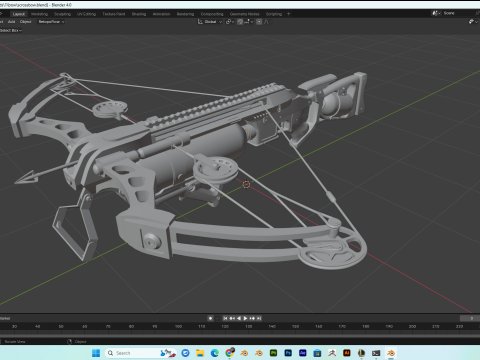This screenshot has width=480, height=360.
Task: Open the Texture Paint workspace tab
Action: [114, 14]
